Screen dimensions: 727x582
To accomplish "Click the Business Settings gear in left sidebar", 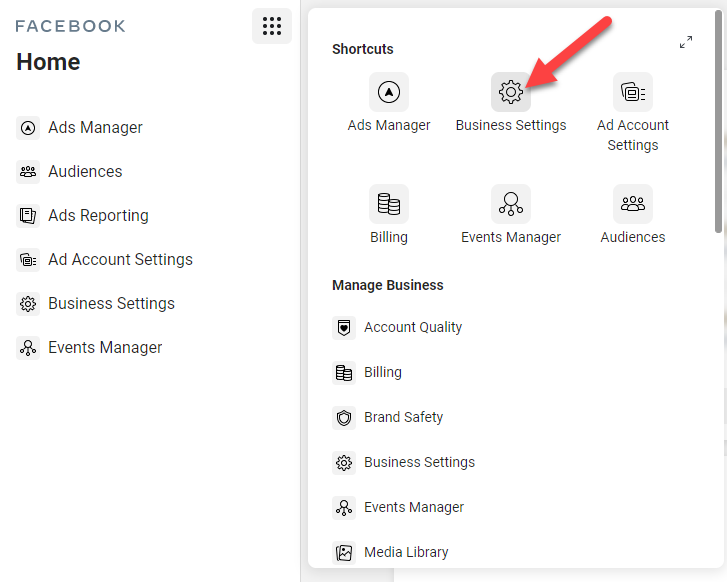I will pos(28,304).
